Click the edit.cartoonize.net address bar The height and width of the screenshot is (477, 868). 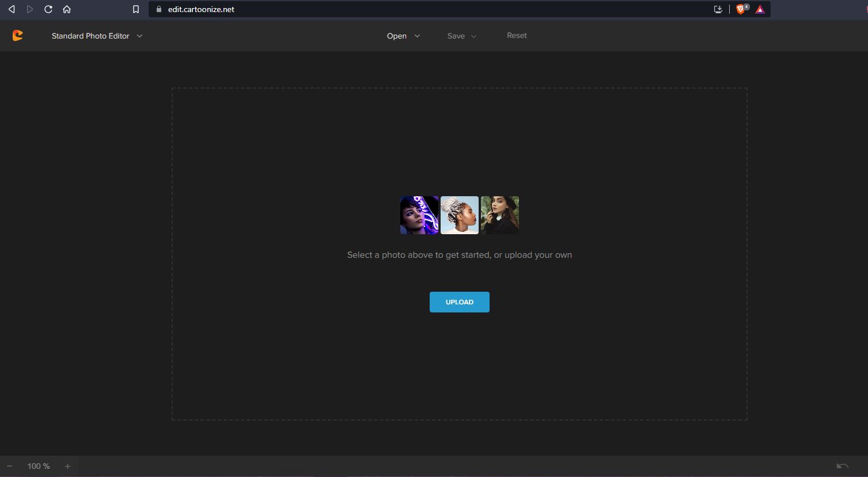click(403, 9)
